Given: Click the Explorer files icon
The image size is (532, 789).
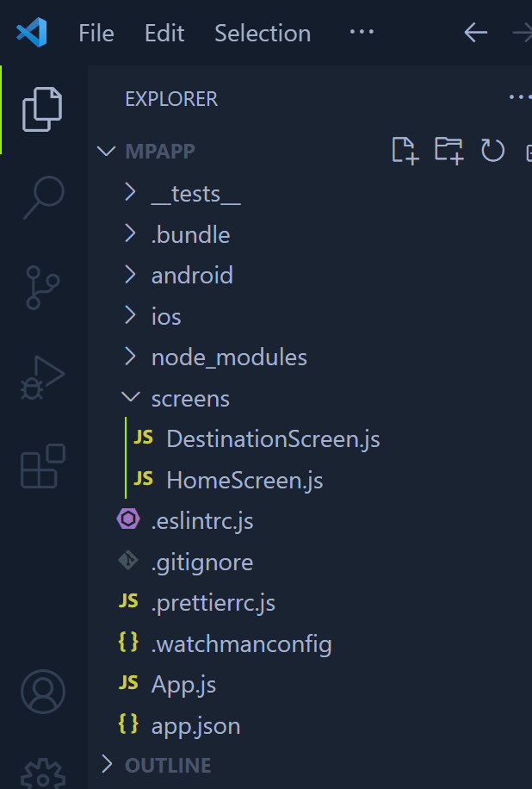Looking at the screenshot, I should 43,109.
